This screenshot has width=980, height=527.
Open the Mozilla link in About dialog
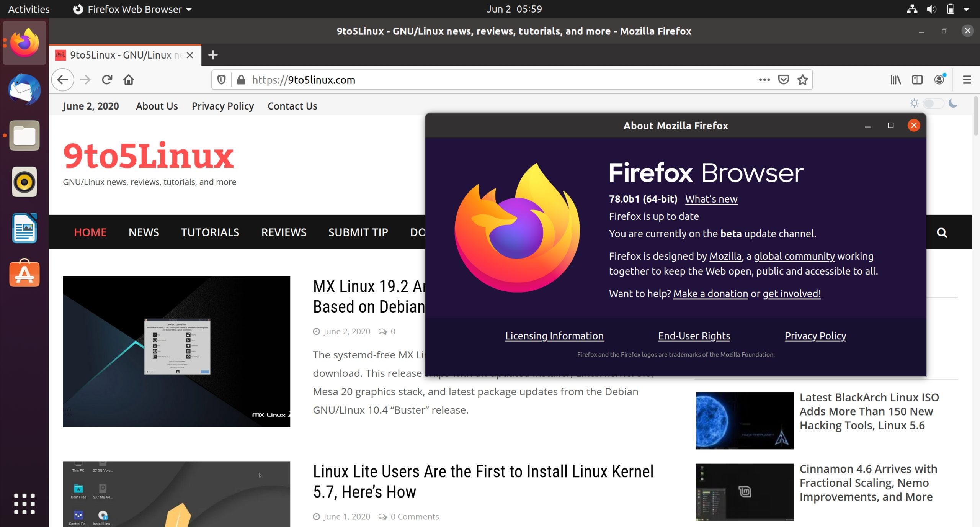pyautogui.click(x=725, y=256)
